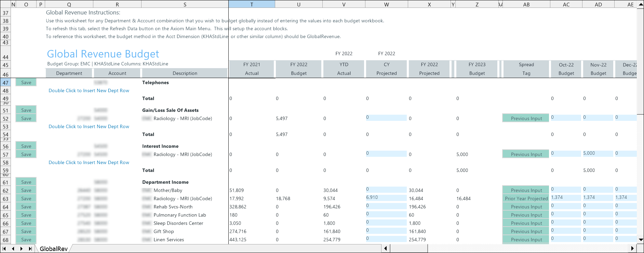Click Insert New Dept Row under Telephones

coord(89,91)
